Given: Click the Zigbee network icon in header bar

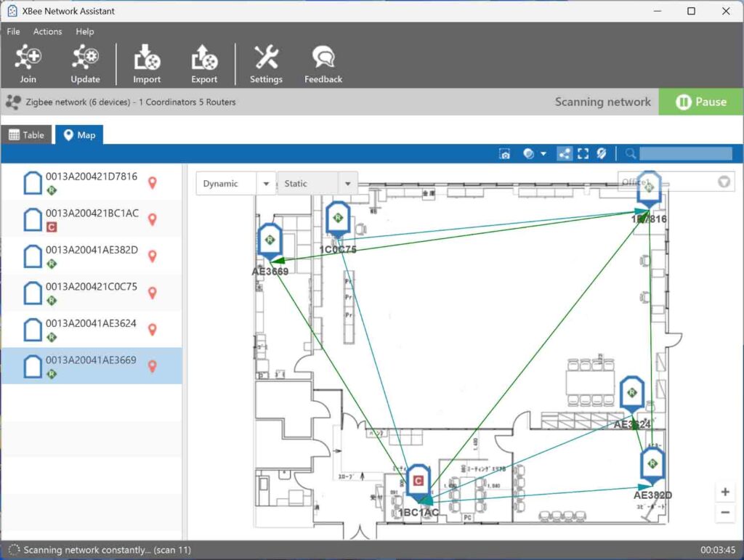Looking at the screenshot, I should pyautogui.click(x=13, y=102).
